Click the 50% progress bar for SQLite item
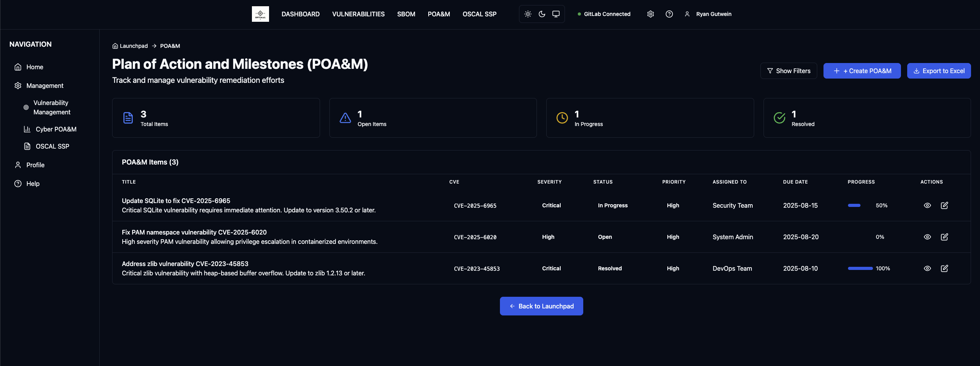 pyautogui.click(x=855, y=205)
